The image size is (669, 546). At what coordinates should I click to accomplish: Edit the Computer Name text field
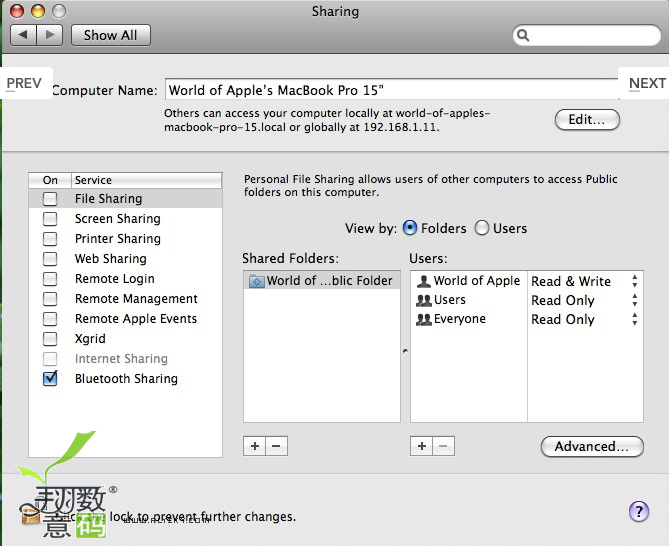click(x=392, y=90)
